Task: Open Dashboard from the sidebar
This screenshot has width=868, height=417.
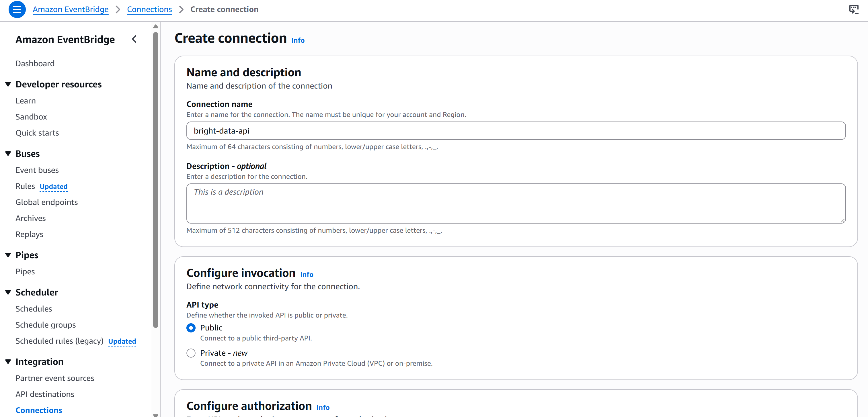Action: tap(35, 63)
